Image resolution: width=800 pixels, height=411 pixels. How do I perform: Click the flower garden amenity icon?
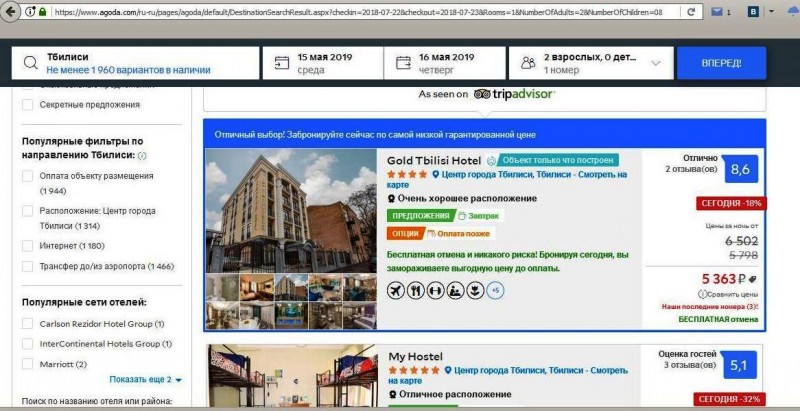(x=475, y=291)
